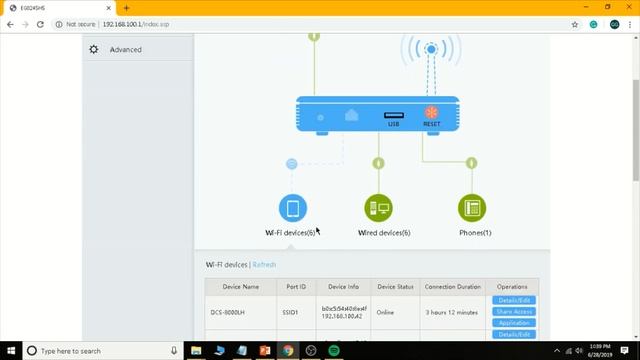Expand the hidden system tray icons

tap(557, 351)
